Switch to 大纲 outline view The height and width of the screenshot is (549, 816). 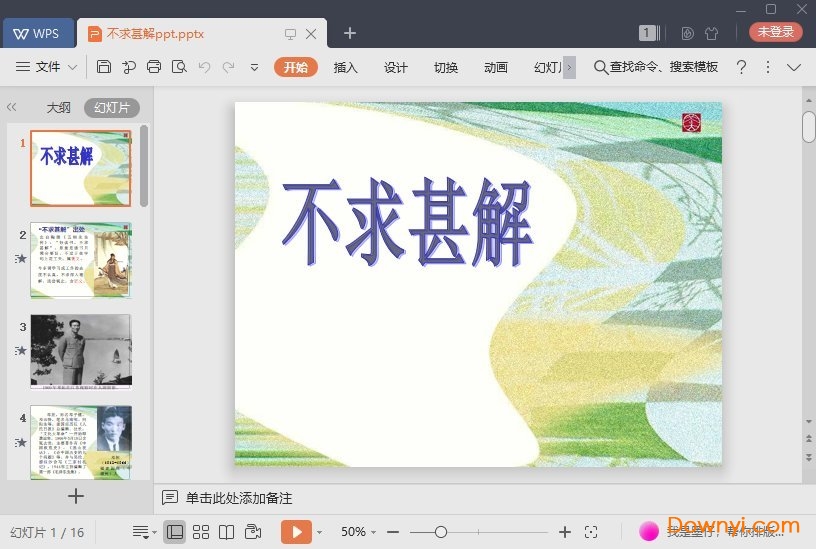(58, 108)
